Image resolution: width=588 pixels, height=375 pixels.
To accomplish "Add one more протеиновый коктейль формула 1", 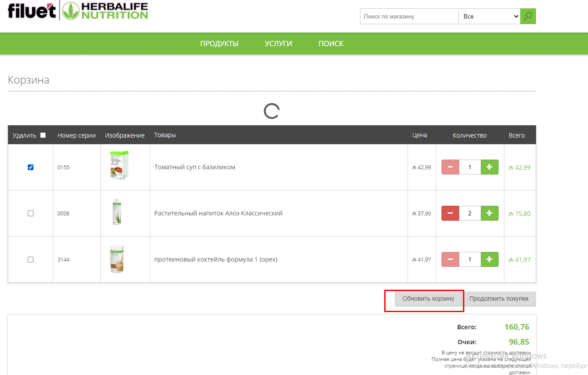I will 489,259.
